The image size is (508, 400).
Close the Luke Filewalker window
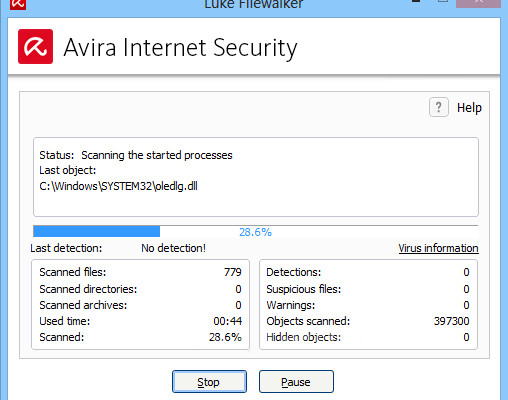pos(478,3)
